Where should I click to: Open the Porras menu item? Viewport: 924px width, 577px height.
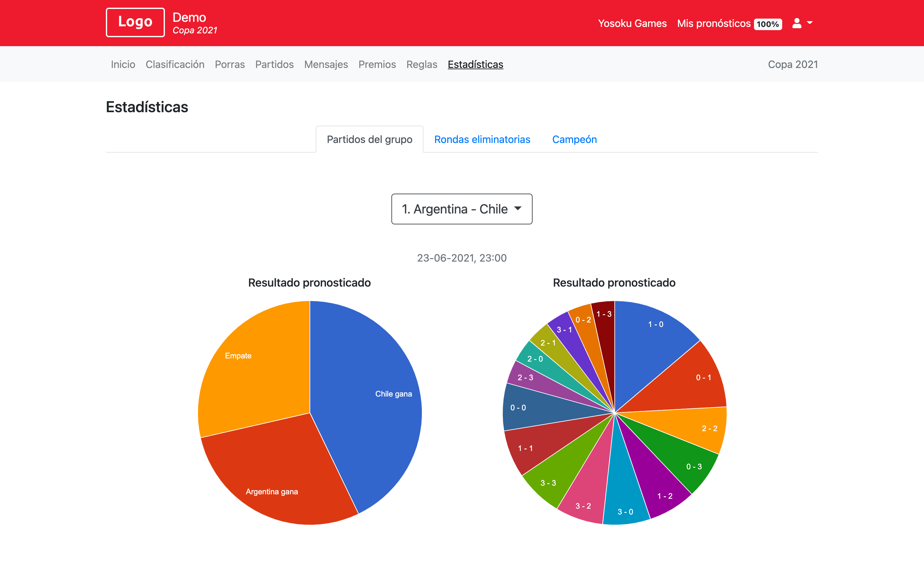coord(229,64)
